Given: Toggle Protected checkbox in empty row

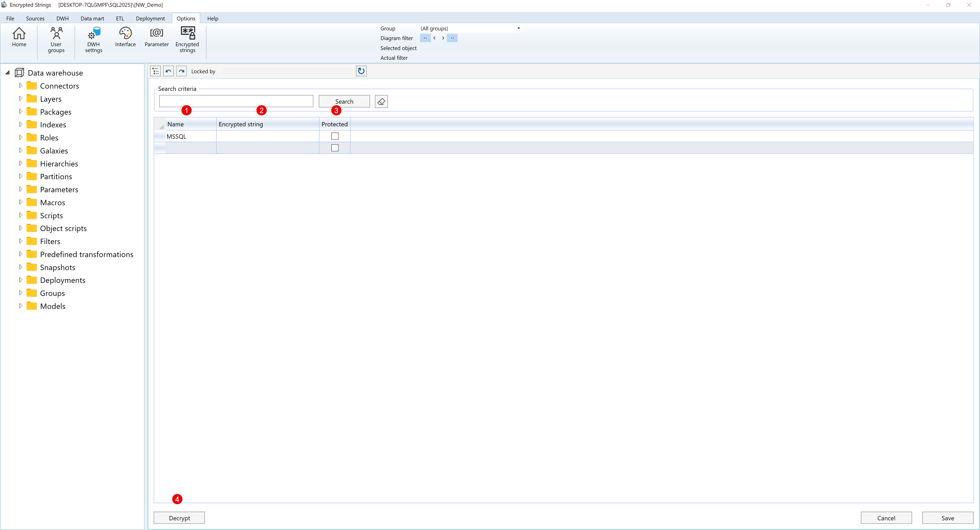Looking at the screenshot, I should pos(335,148).
